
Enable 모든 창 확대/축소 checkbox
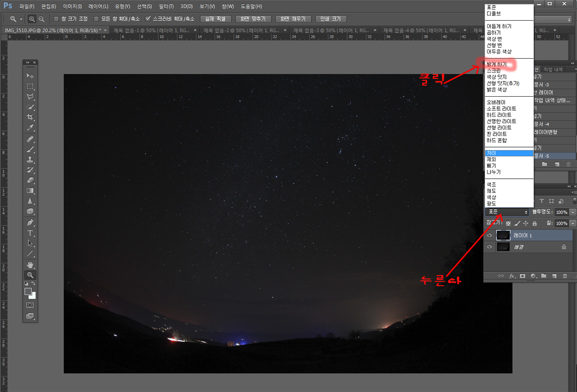point(96,19)
